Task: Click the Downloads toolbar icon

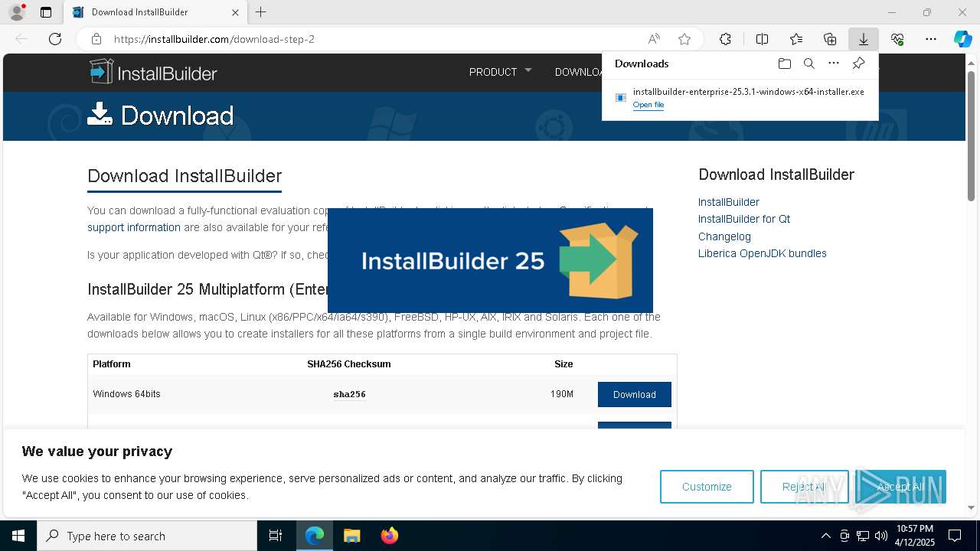Action: (x=863, y=39)
